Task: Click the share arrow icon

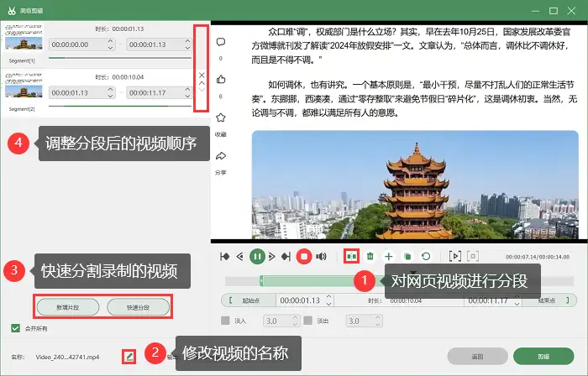Action: coord(221,156)
